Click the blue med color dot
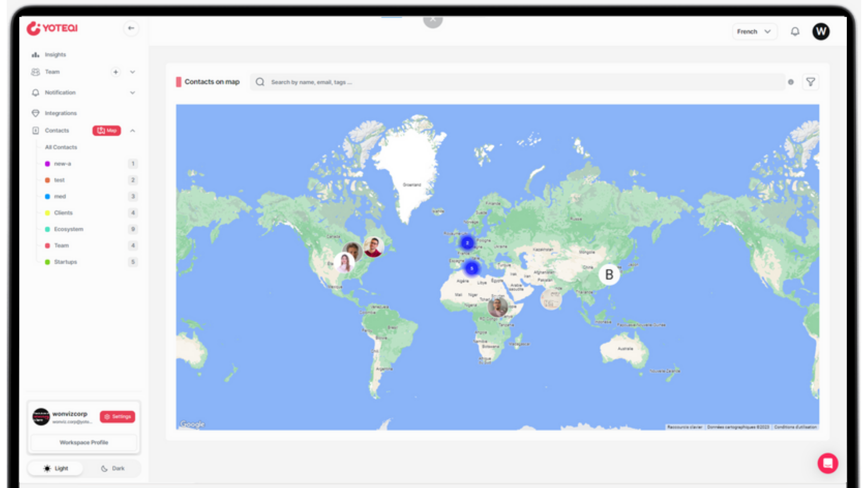The image size is (868, 488). 47,197
